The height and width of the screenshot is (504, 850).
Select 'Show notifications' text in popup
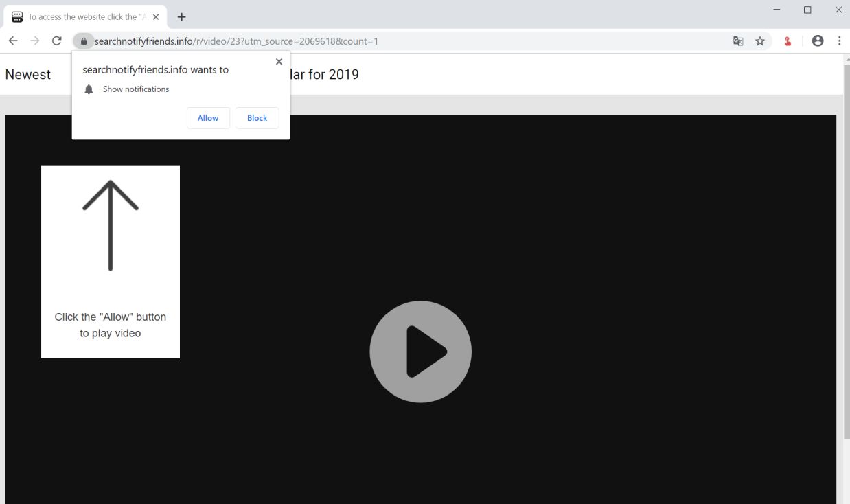pos(136,89)
